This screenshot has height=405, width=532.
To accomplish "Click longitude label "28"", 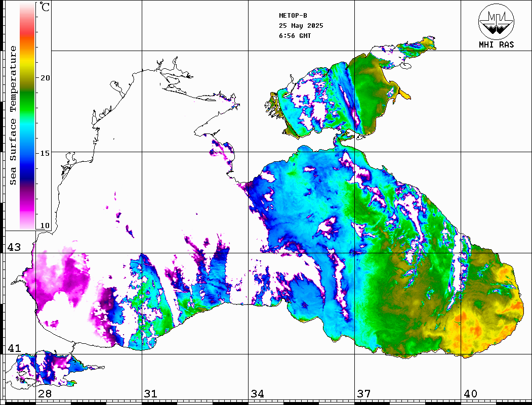I will click(45, 394).
